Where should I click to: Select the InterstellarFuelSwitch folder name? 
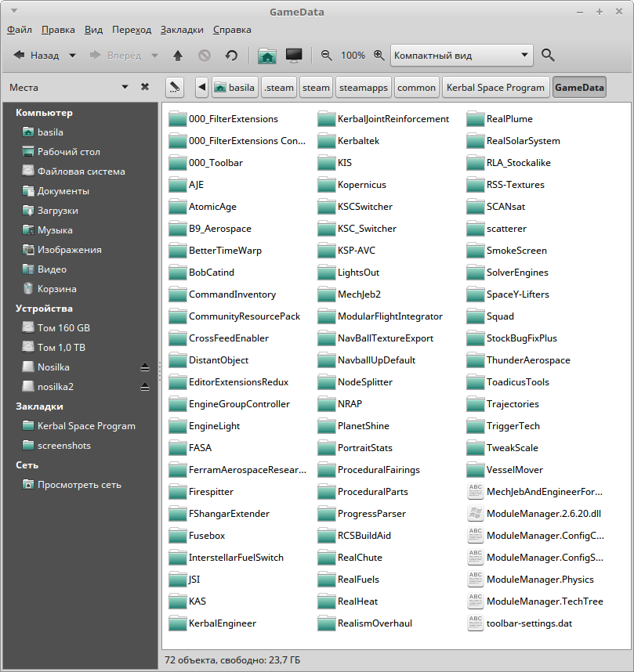[237, 558]
